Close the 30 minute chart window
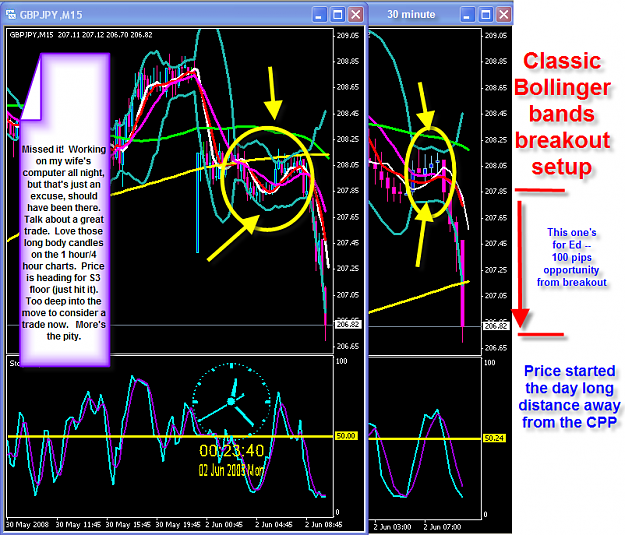The height and width of the screenshot is (535, 625). (x=504, y=15)
